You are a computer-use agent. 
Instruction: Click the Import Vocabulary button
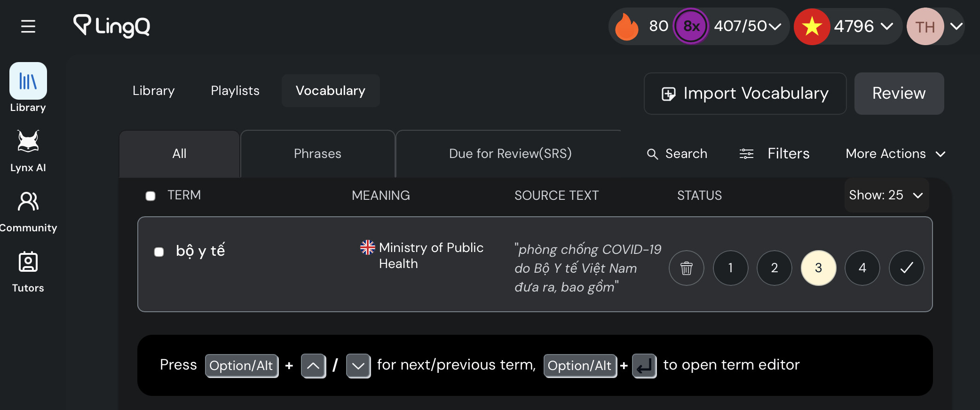745,94
